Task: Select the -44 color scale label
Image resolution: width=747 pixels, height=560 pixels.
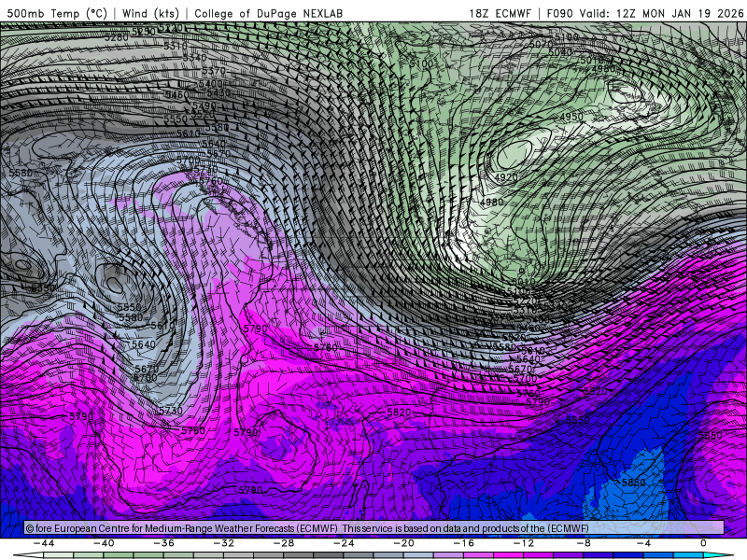Action: tap(44, 543)
